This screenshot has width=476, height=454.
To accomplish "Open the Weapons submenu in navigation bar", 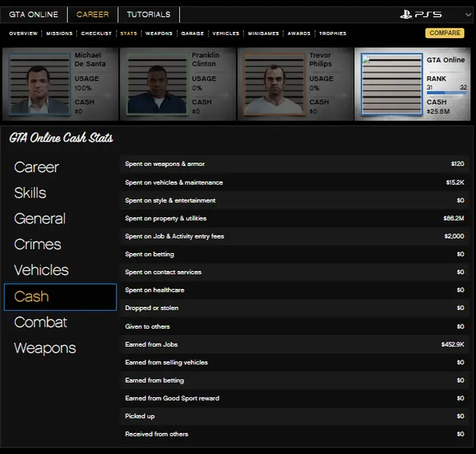I will [158, 33].
